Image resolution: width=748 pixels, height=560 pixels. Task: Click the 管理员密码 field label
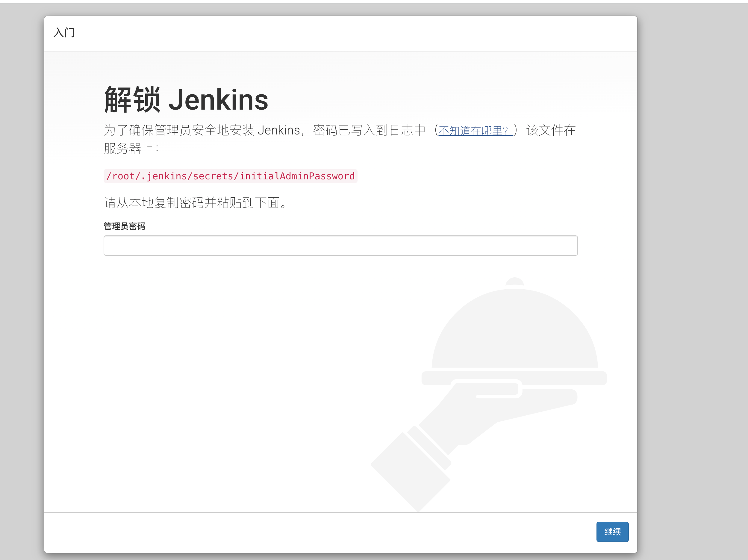click(x=125, y=226)
